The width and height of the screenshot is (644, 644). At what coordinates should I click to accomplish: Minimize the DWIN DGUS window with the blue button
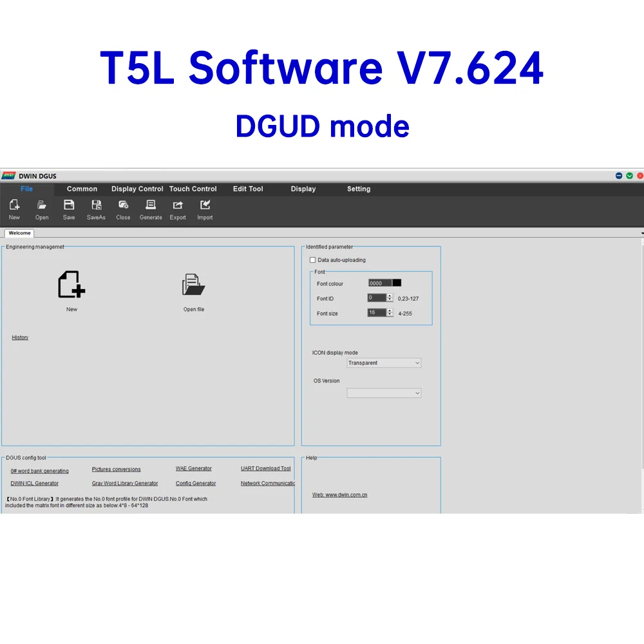(x=619, y=176)
